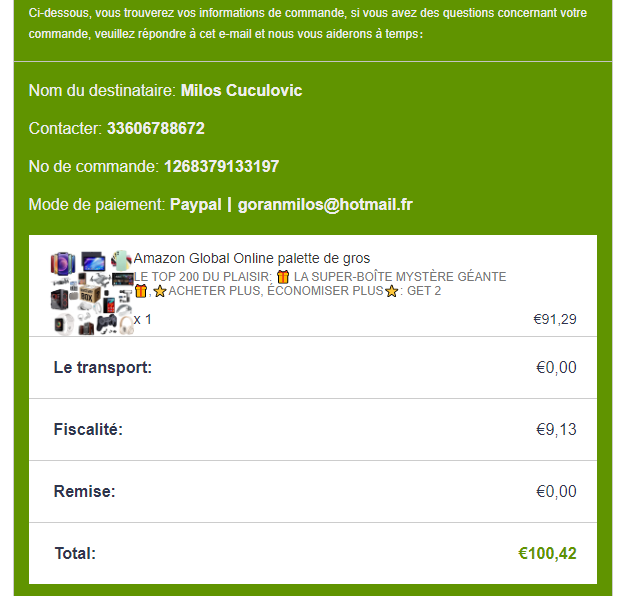Click the 'Le transport:' row label

tap(103, 368)
